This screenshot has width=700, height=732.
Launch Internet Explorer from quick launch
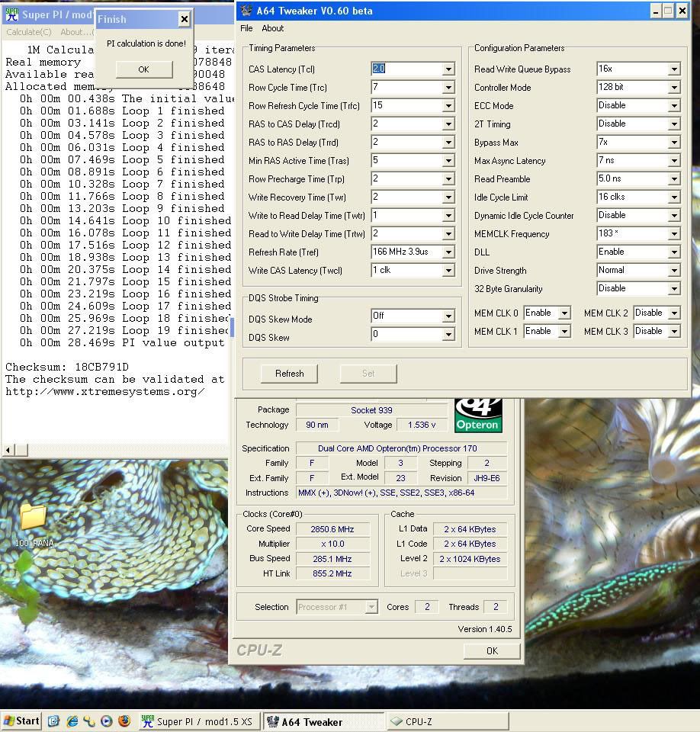(x=72, y=721)
